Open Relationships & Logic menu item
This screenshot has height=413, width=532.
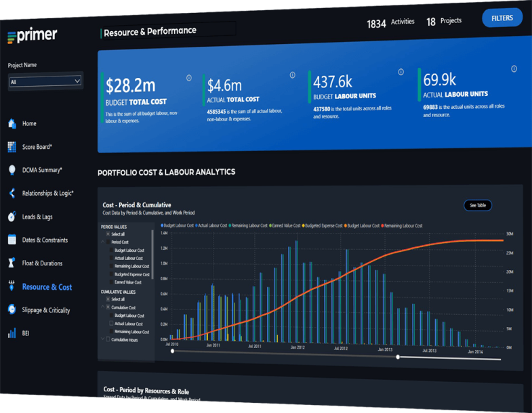click(47, 194)
